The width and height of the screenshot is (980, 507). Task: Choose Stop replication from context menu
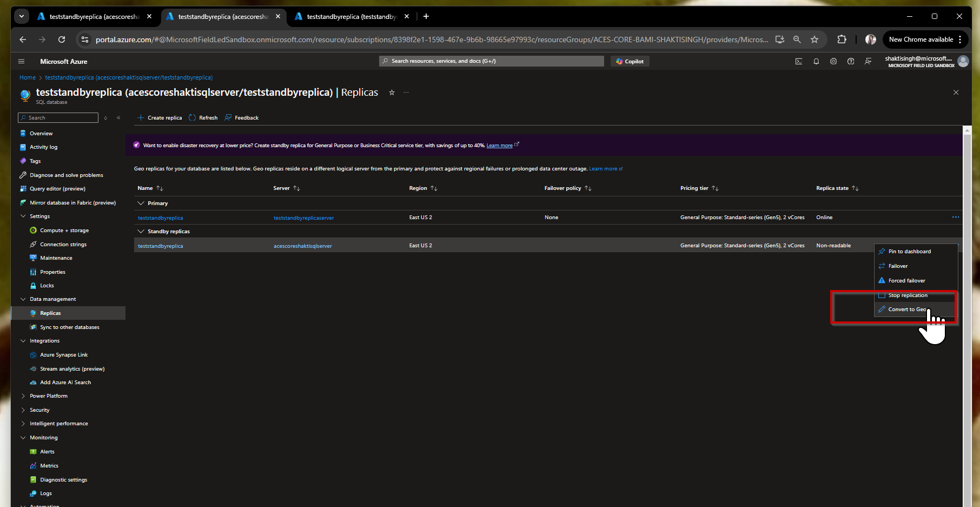908,295
